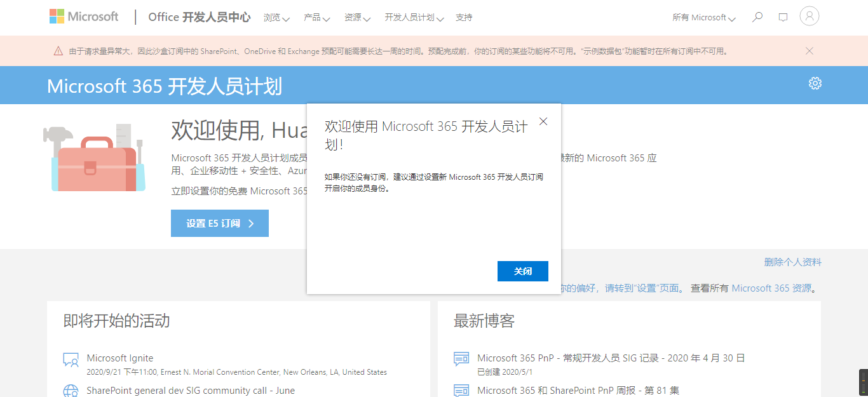Click blog icon next to Microsoft 365 PnP post
This screenshot has height=397, width=868.
(x=461, y=360)
